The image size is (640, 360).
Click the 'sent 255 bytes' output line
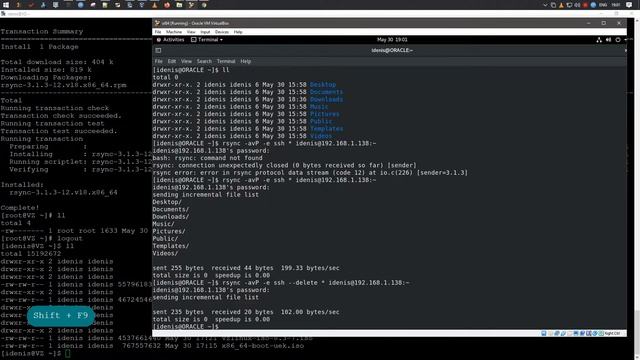(246, 268)
